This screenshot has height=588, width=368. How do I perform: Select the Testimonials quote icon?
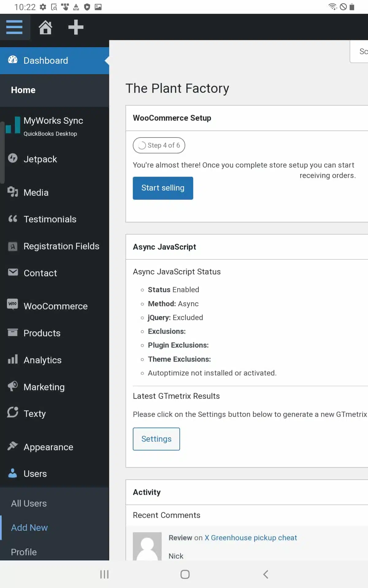13,219
